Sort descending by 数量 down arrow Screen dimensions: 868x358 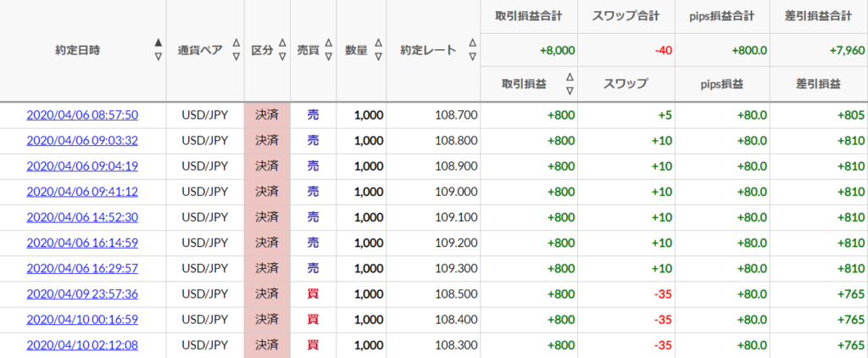click(379, 57)
